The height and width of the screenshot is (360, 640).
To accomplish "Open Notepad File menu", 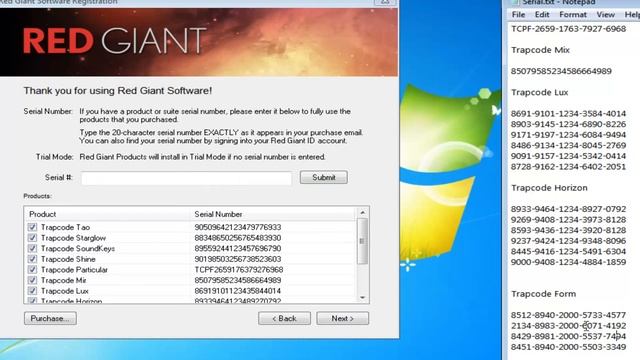I will (x=518, y=15).
